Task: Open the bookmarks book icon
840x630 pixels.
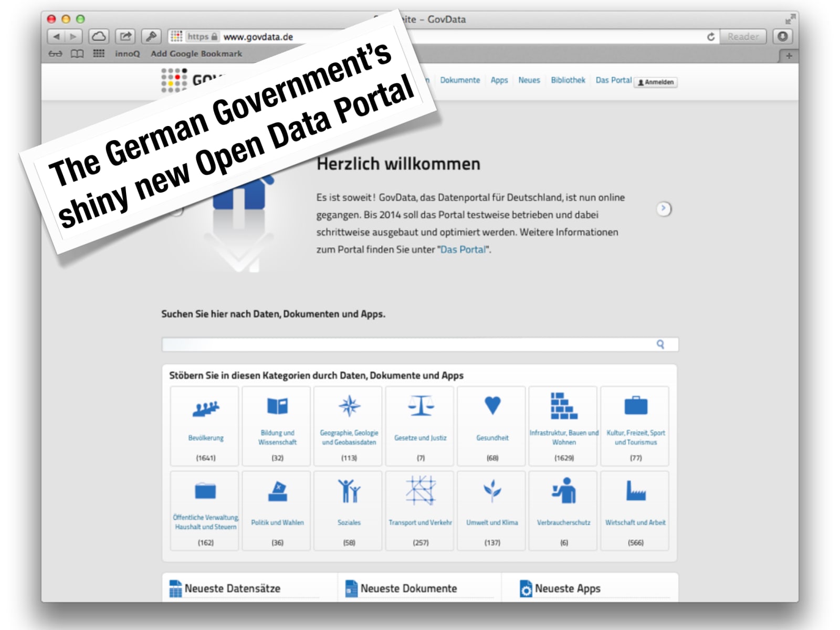Action: (77, 54)
